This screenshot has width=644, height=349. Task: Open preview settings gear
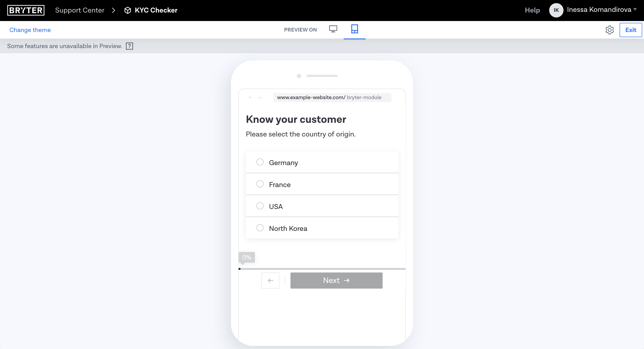(610, 30)
